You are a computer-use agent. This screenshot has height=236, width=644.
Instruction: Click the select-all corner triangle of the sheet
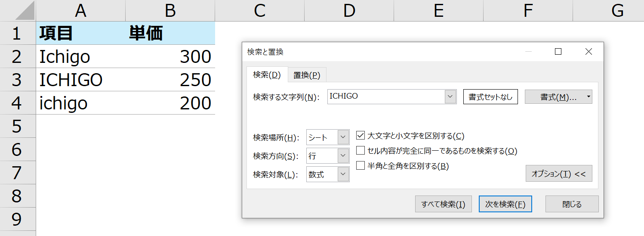click(25, 13)
